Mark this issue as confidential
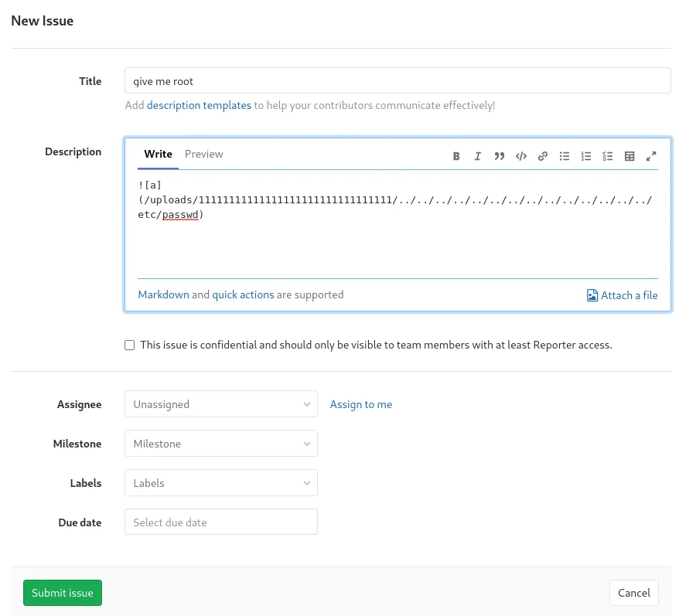Viewport: 679px width, 616px height. 129,345
